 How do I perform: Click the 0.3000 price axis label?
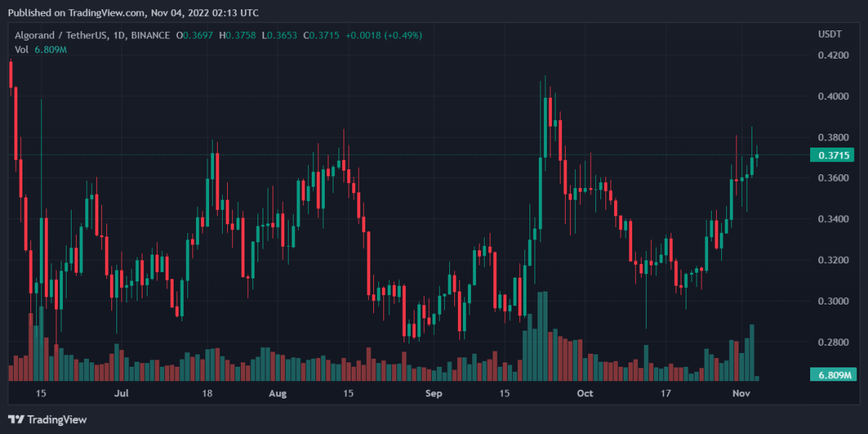(x=834, y=301)
